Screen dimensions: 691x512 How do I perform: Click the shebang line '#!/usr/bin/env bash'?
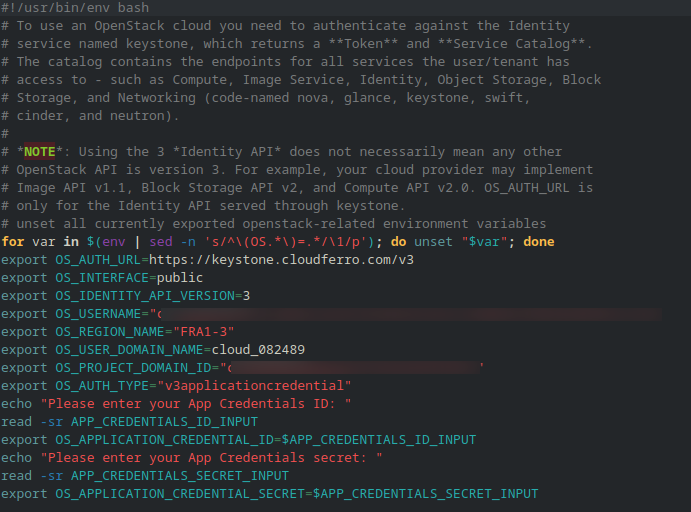pos(75,7)
